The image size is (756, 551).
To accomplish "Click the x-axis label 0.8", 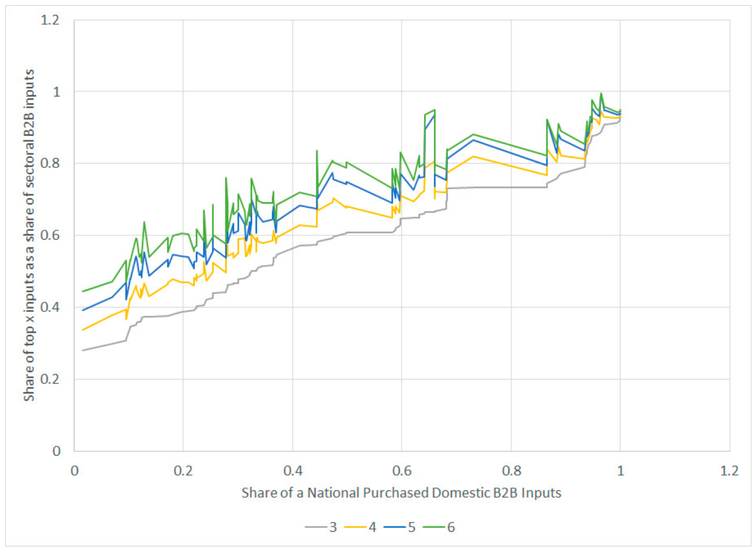I will point(511,471).
